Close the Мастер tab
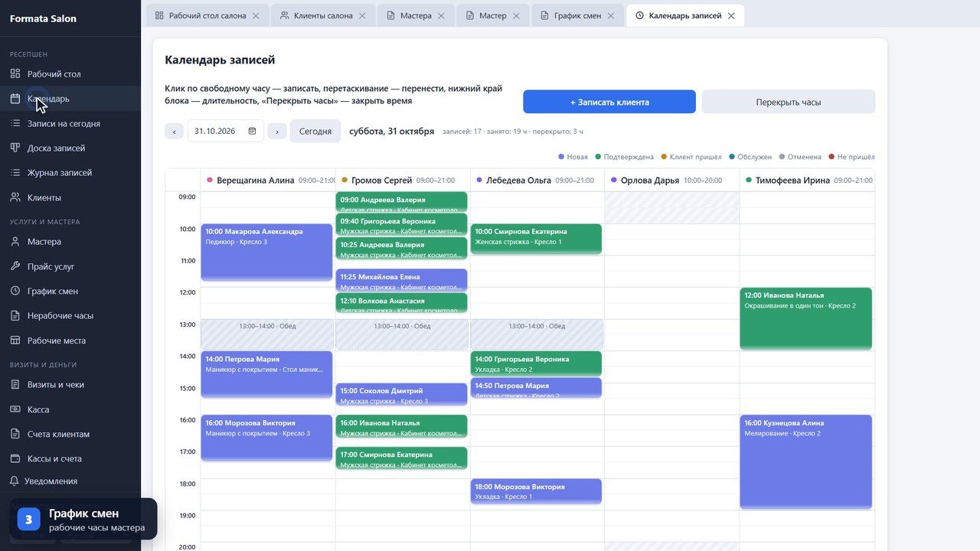980x551 pixels. click(517, 15)
